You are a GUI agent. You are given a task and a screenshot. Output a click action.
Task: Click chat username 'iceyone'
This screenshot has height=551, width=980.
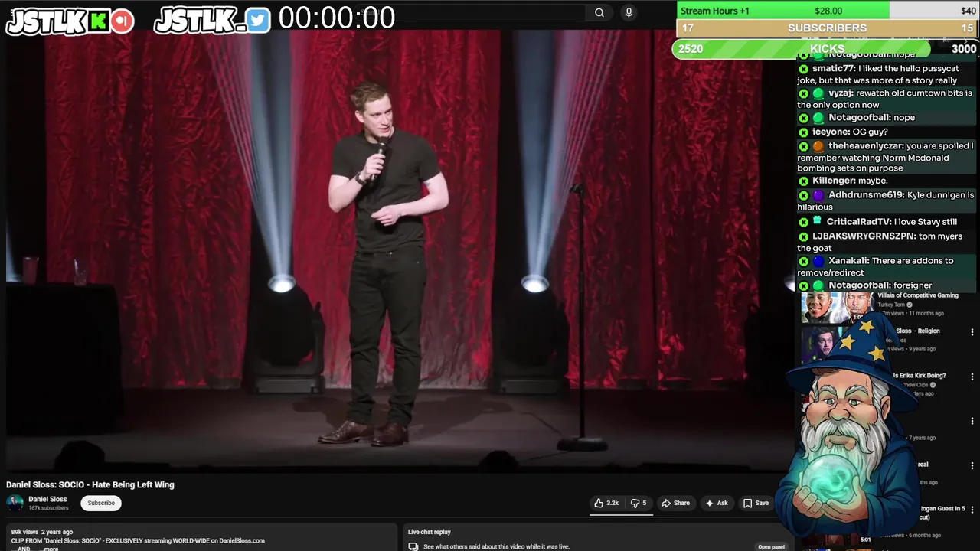tap(830, 132)
